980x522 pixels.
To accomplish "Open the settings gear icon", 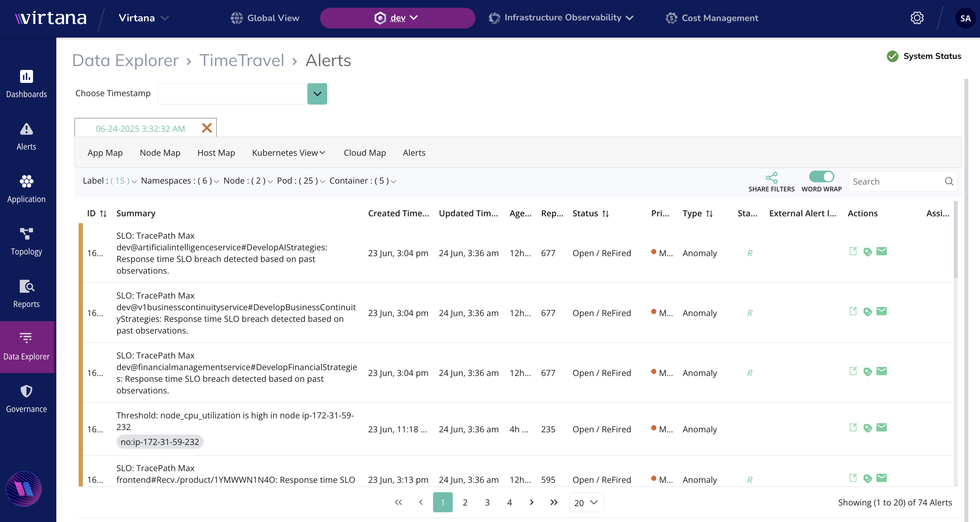I will click(x=917, y=18).
